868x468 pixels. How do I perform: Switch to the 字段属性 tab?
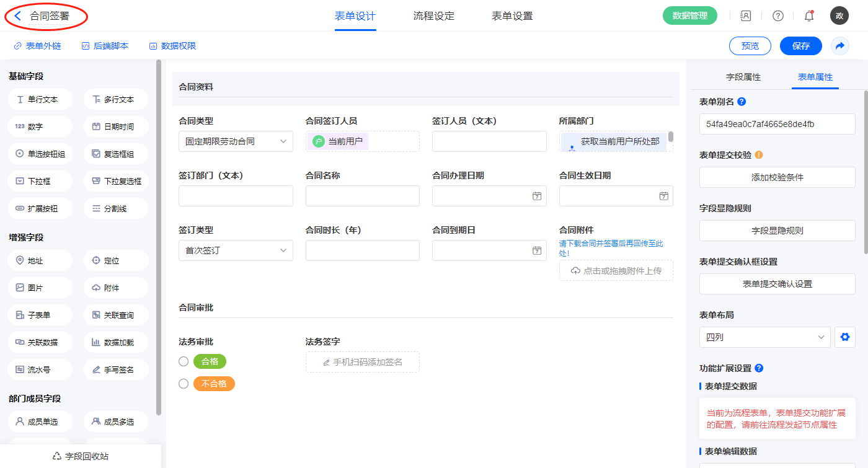pos(743,77)
